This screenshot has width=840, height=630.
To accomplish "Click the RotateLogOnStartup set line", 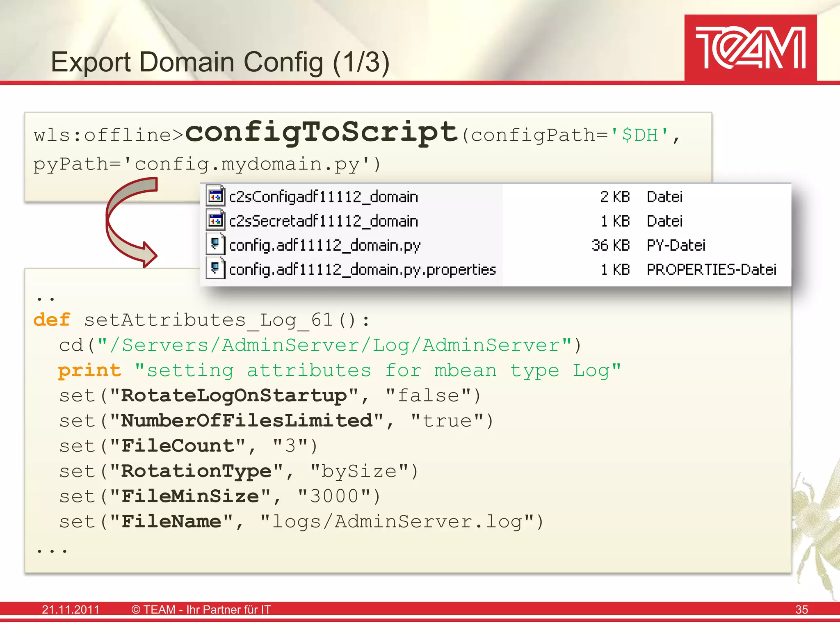I will tap(269, 396).
